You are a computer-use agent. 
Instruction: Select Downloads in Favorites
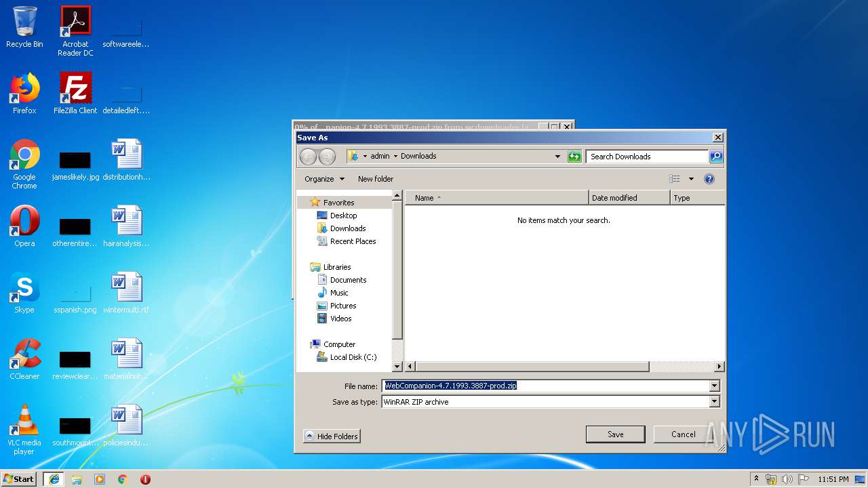click(348, 228)
